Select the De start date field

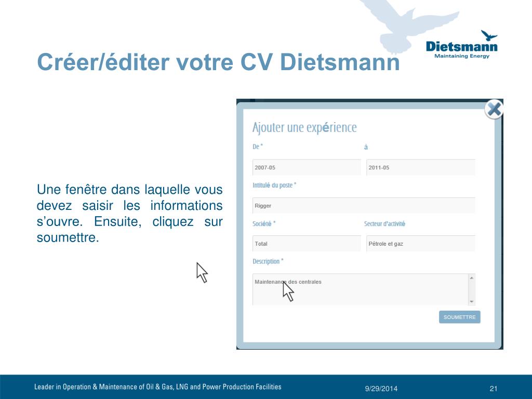click(307, 167)
